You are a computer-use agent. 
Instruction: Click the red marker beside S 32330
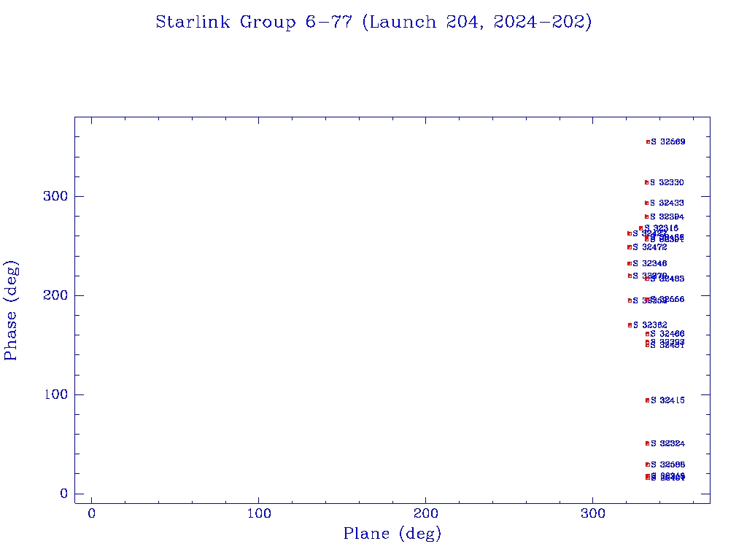646,182
